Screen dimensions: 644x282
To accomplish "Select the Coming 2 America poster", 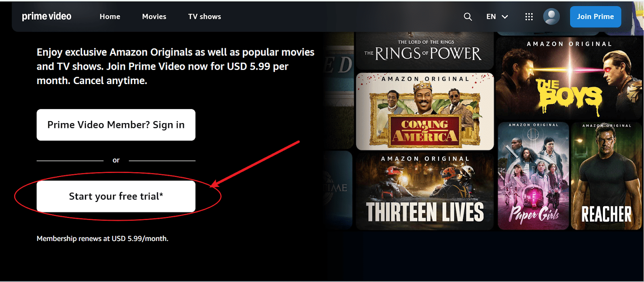I will point(425,111).
